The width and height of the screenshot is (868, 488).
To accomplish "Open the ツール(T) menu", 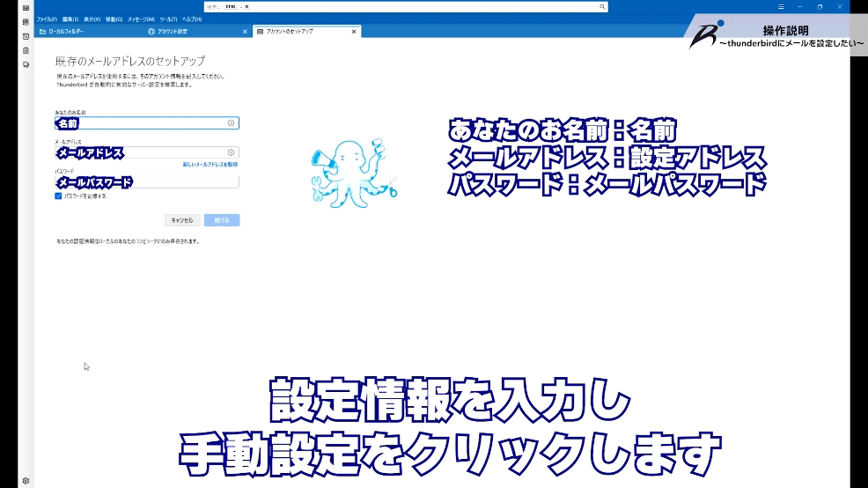I will pyautogui.click(x=166, y=18).
